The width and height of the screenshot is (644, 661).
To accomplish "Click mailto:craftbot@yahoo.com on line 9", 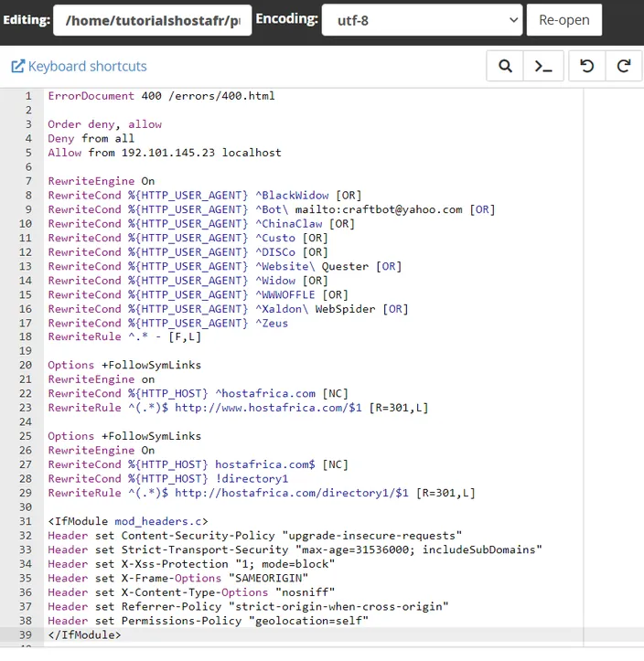I will 379,209.
